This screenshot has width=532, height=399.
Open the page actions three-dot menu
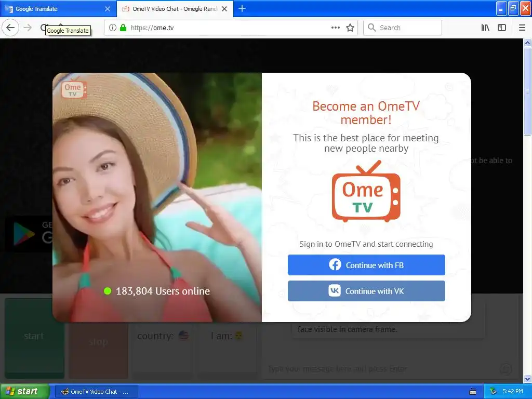tap(336, 28)
